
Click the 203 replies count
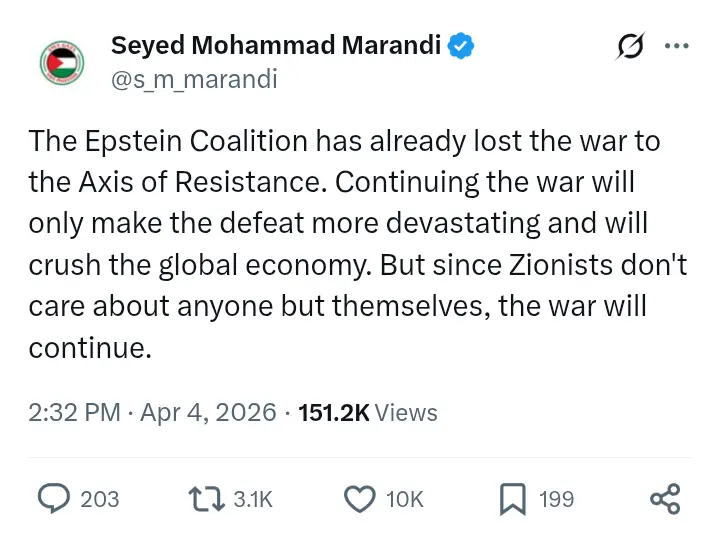tap(99, 499)
